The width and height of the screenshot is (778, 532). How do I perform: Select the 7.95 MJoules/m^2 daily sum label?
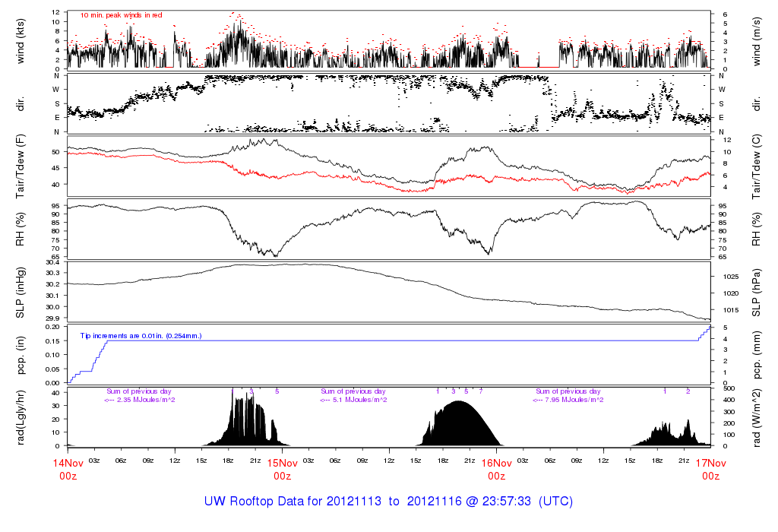pyautogui.click(x=568, y=400)
